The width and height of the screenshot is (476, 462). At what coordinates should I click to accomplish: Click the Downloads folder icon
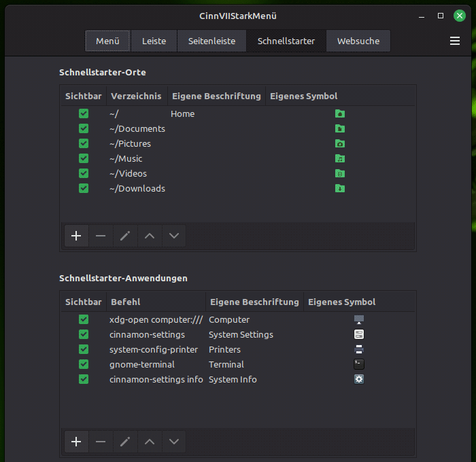[340, 188]
